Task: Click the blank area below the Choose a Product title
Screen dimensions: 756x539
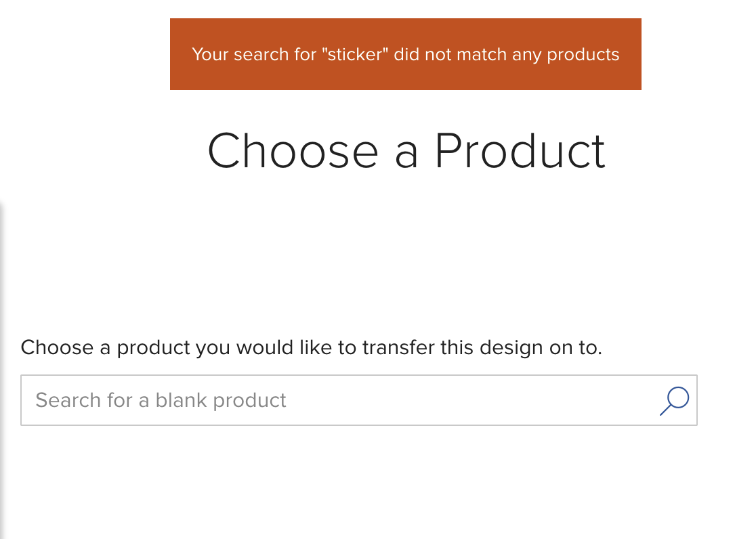Action: coord(406,251)
